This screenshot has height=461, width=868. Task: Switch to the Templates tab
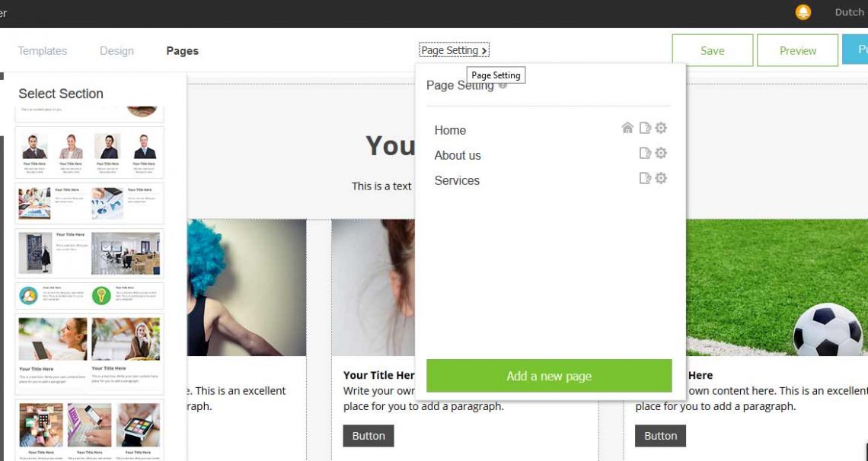[x=42, y=51]
